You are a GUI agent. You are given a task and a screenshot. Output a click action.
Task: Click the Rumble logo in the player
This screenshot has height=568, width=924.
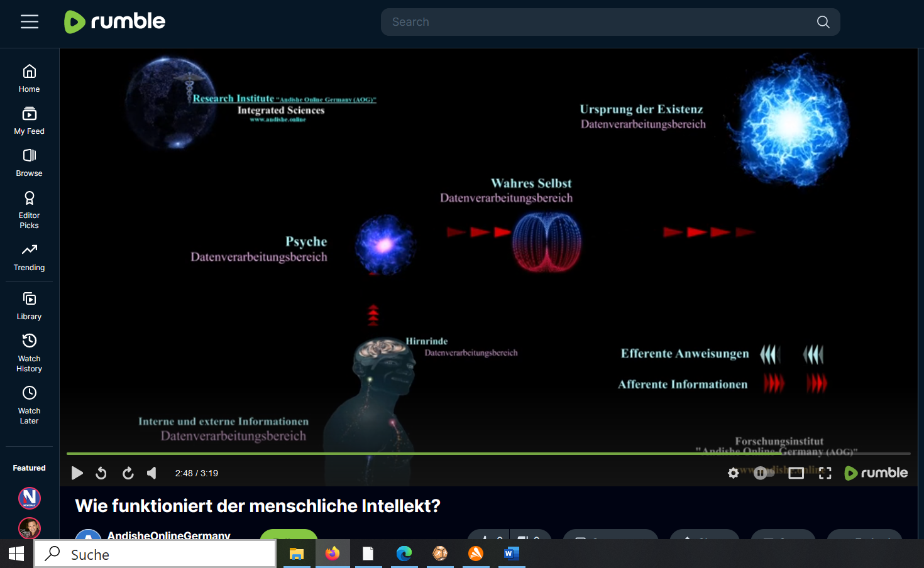coord(876,473)
